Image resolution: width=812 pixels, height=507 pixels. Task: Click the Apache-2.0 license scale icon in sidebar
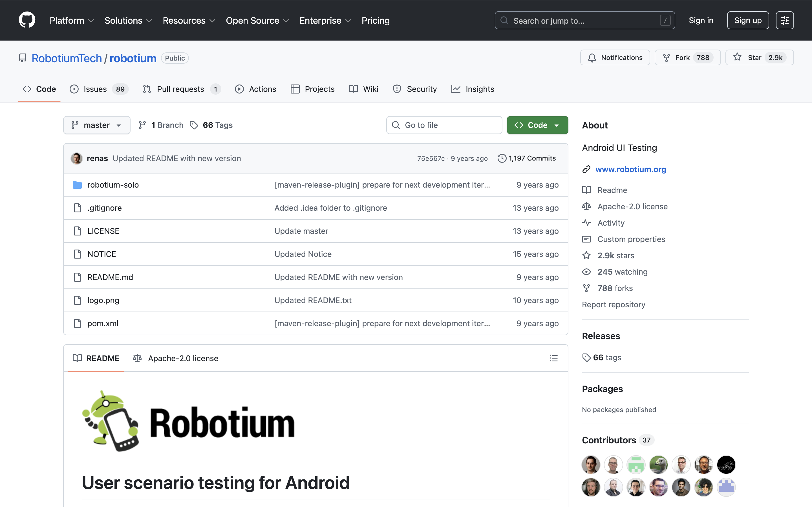[x=586, y=206]
